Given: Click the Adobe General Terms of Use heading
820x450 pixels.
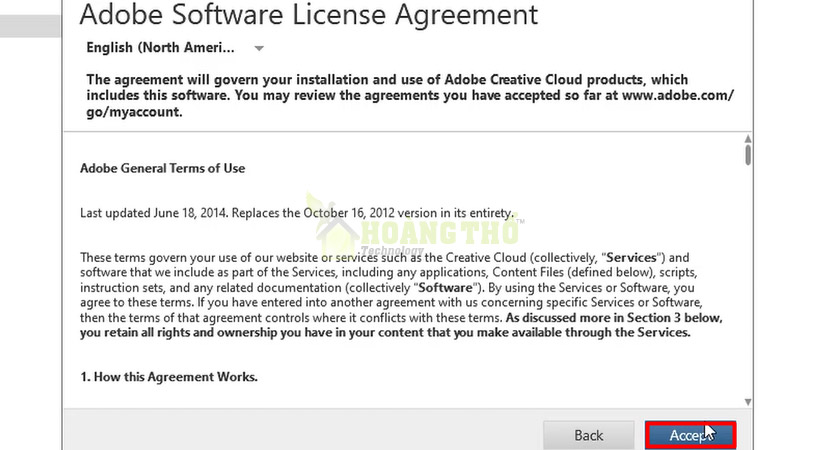Looking at the screenshot, I should pos(162,168).
